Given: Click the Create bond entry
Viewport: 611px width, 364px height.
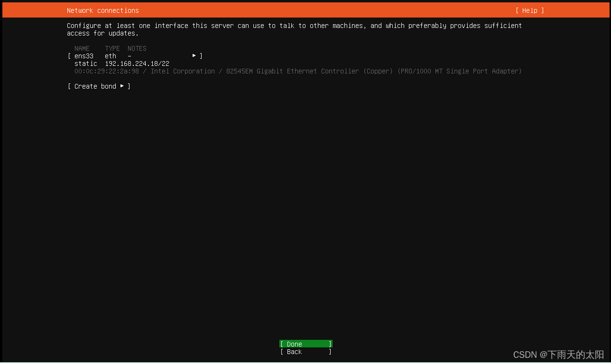Looking at the screenshot, I should pos(95,86).
